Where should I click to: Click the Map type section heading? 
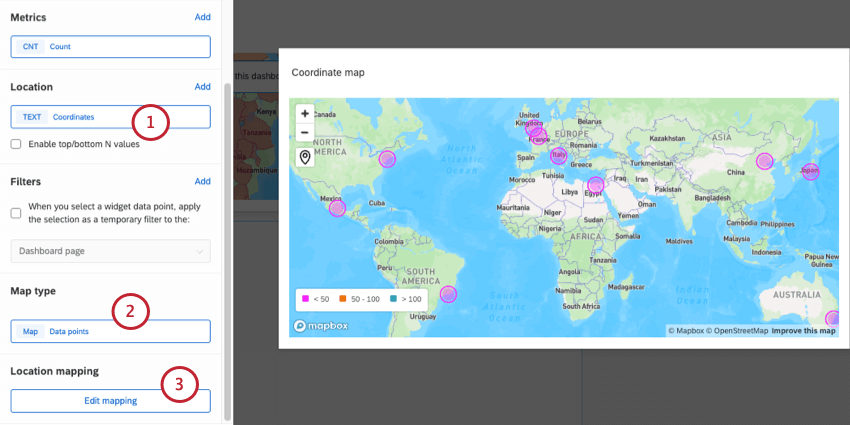(33, 291)
